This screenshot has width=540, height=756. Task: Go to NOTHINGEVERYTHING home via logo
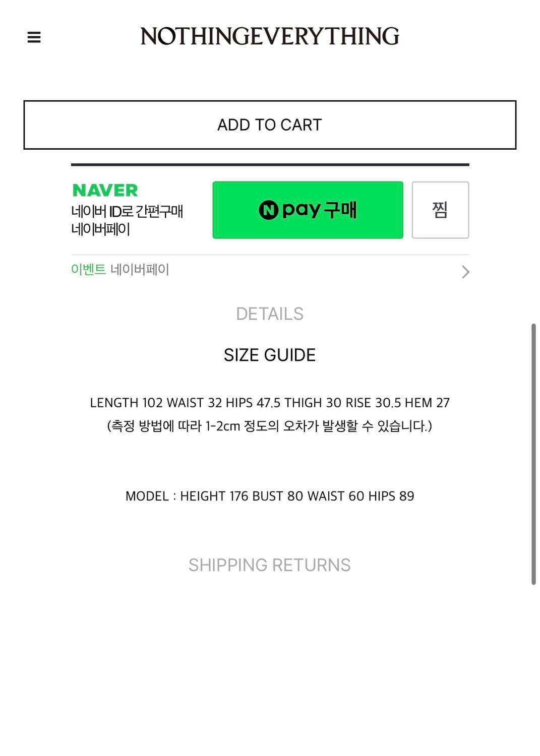(270, 36)
